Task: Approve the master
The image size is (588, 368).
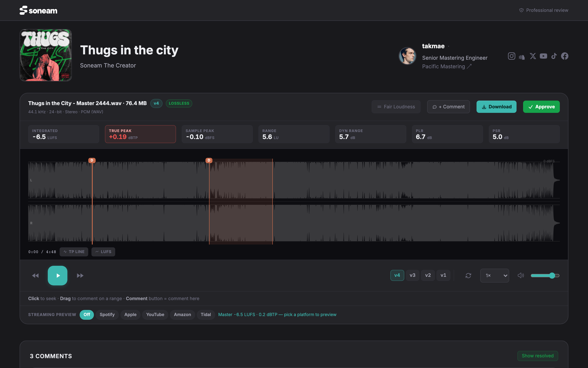Action: [x=541, y=107]
